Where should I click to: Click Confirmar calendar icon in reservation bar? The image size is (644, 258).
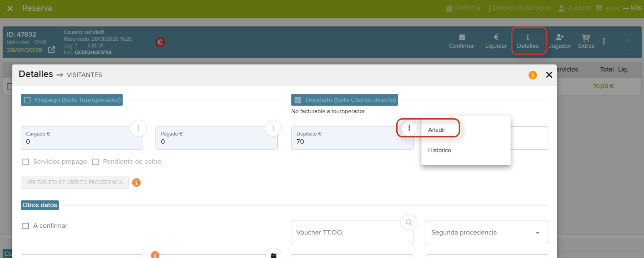click(462, 37)
